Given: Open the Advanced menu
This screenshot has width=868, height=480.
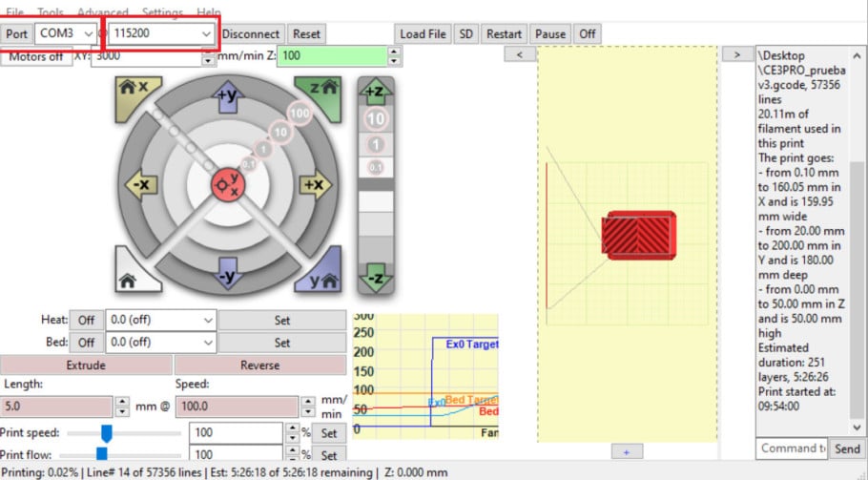Looking at the screenshot, I should tap(102, 12).
